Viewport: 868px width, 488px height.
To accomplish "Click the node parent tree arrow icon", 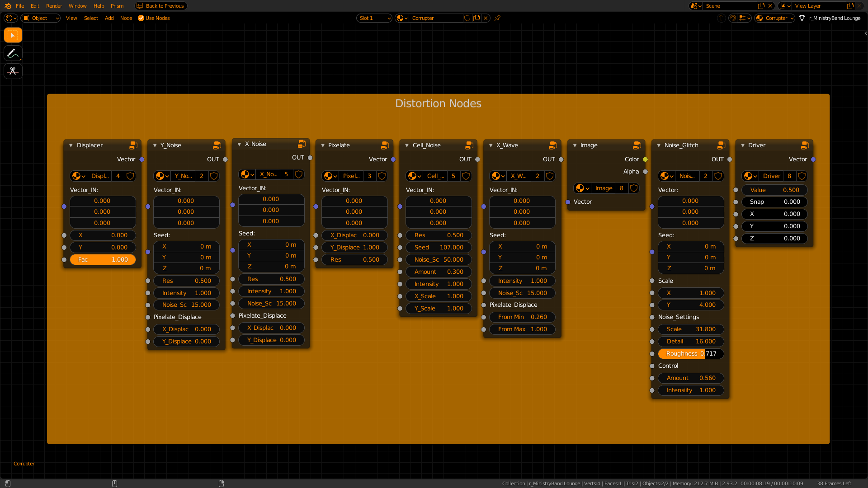I will [x=722, y=18].
